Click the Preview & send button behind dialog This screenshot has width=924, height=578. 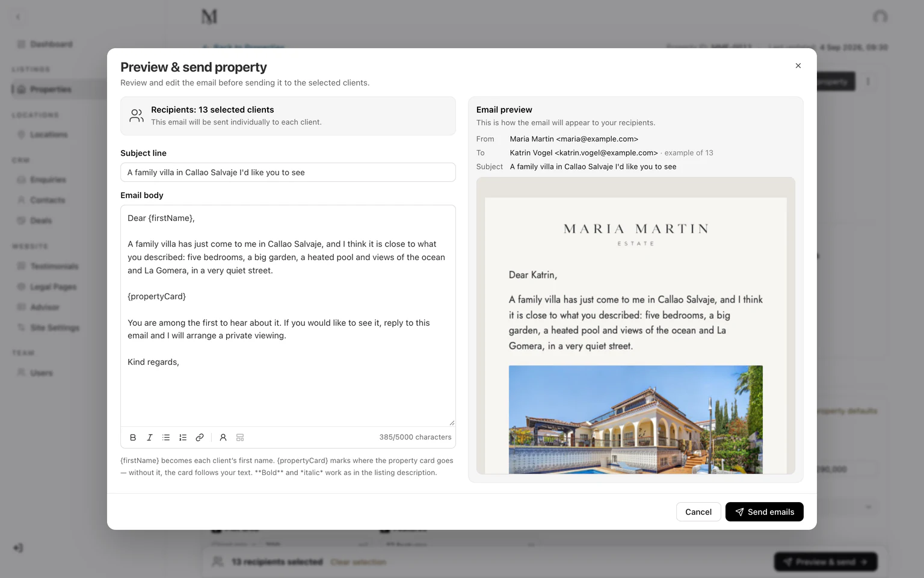point(825,562)
